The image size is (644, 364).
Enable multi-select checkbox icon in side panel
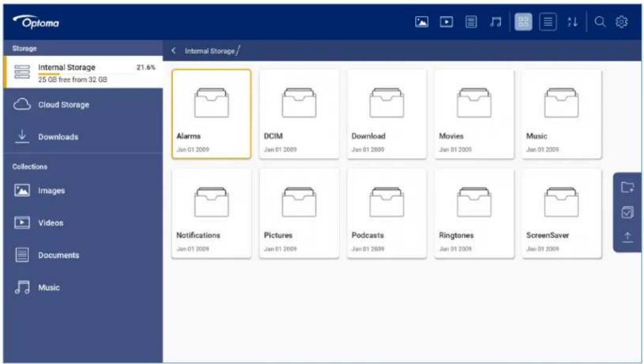(x=627, y=212)
